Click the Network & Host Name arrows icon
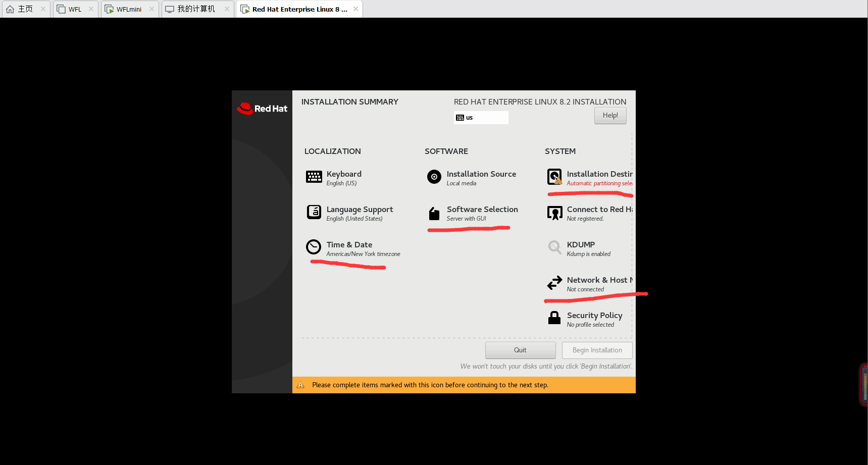Screen dimensions: 868x465 [x=554, y=283]
